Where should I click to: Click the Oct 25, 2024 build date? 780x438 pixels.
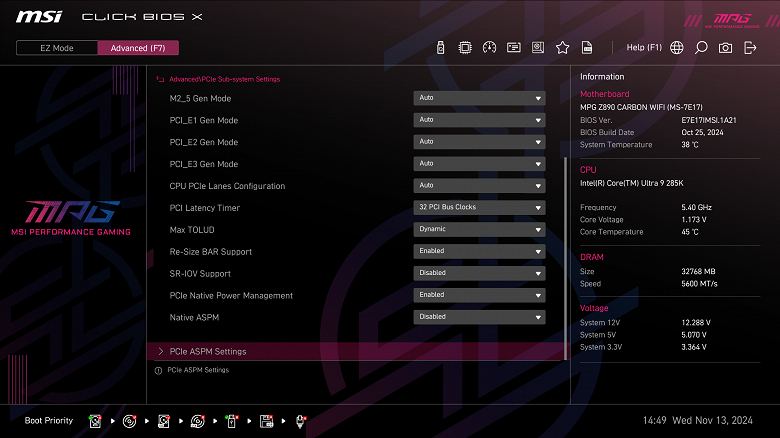click(x=702, y=132)
